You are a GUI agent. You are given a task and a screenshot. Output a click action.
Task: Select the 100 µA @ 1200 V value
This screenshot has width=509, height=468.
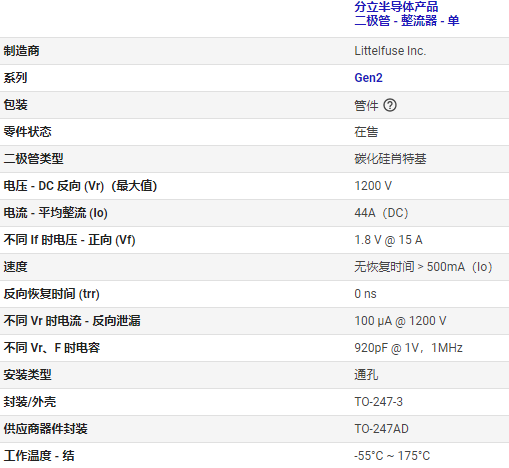[400, 321]
